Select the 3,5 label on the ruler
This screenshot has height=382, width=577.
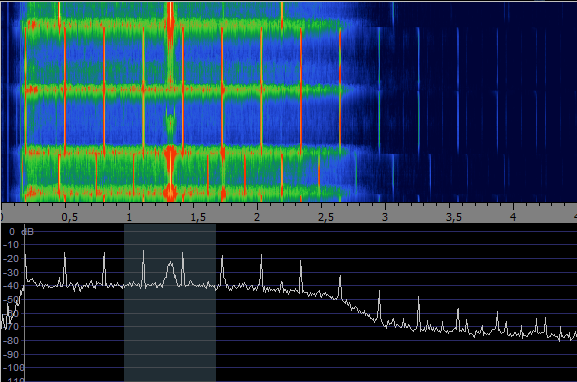[x=454, y=217]
